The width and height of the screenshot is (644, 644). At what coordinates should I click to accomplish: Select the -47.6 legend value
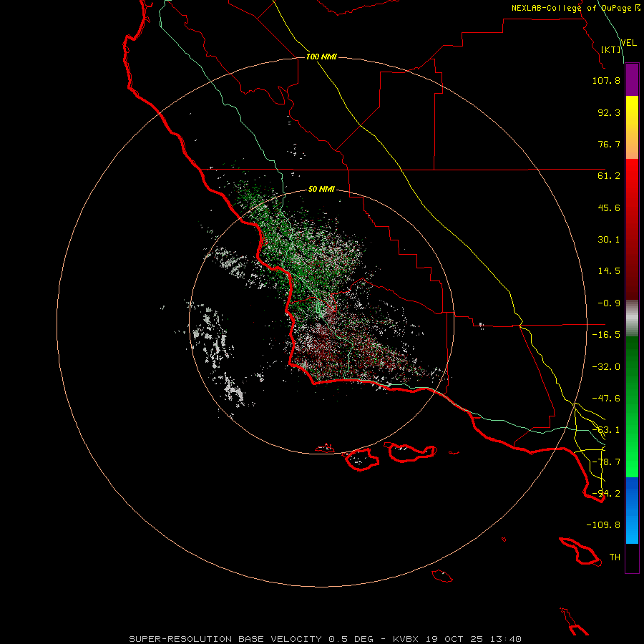coord(606,399)
